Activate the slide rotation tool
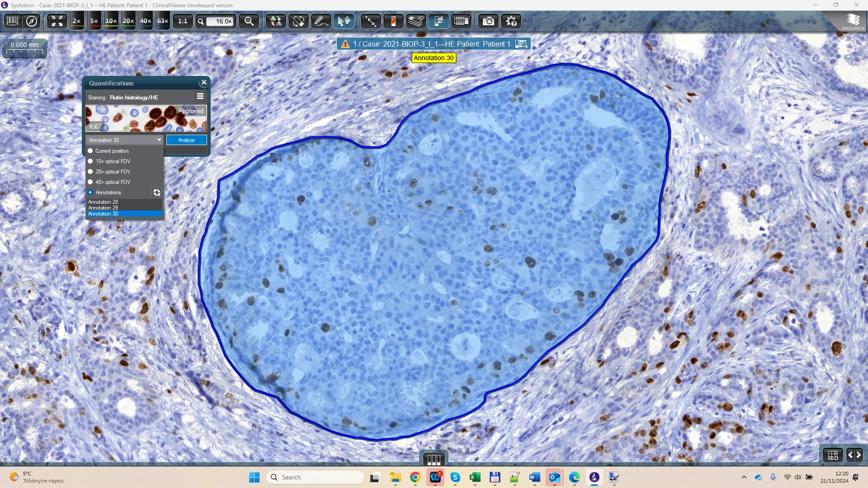This screenshot has height=488, width=868. (x=298, y=21)
